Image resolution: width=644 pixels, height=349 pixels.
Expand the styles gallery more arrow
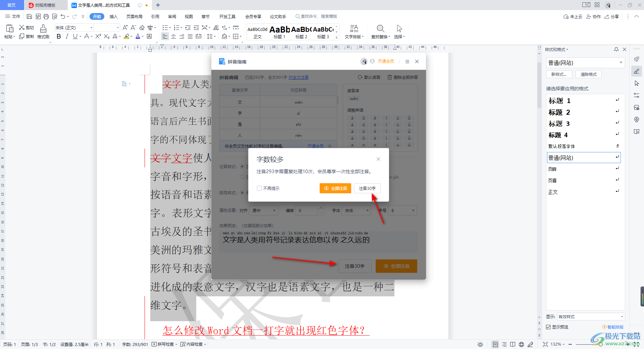coord(337,37)
